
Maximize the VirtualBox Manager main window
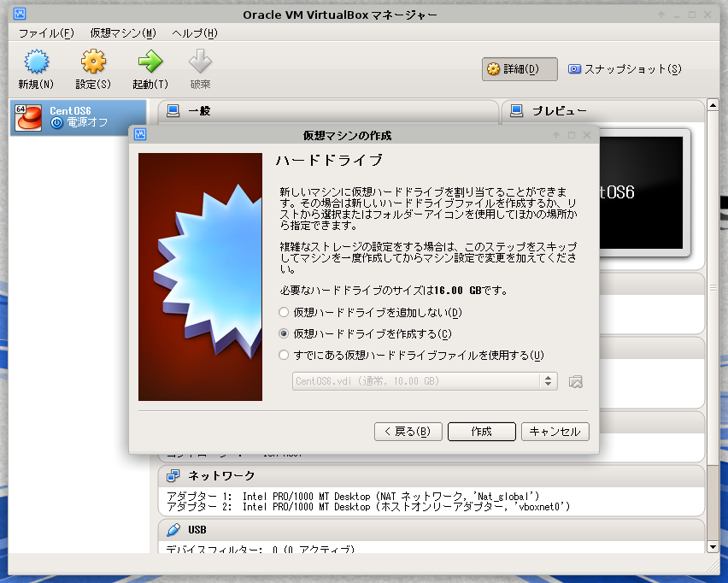click(x=692, y=15)
